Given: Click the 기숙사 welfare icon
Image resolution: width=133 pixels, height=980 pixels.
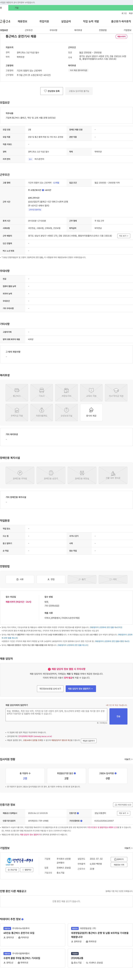Looking at the screenshot, I should [42, 393].
